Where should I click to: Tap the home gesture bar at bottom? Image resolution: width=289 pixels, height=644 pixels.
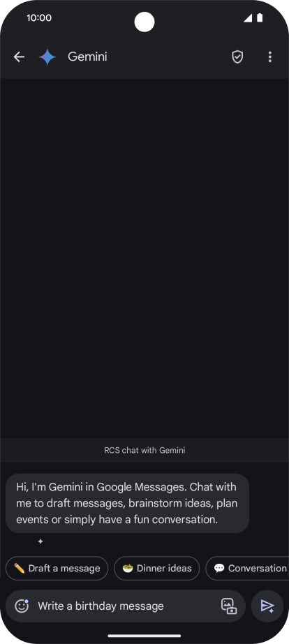[x=144, y=636]
